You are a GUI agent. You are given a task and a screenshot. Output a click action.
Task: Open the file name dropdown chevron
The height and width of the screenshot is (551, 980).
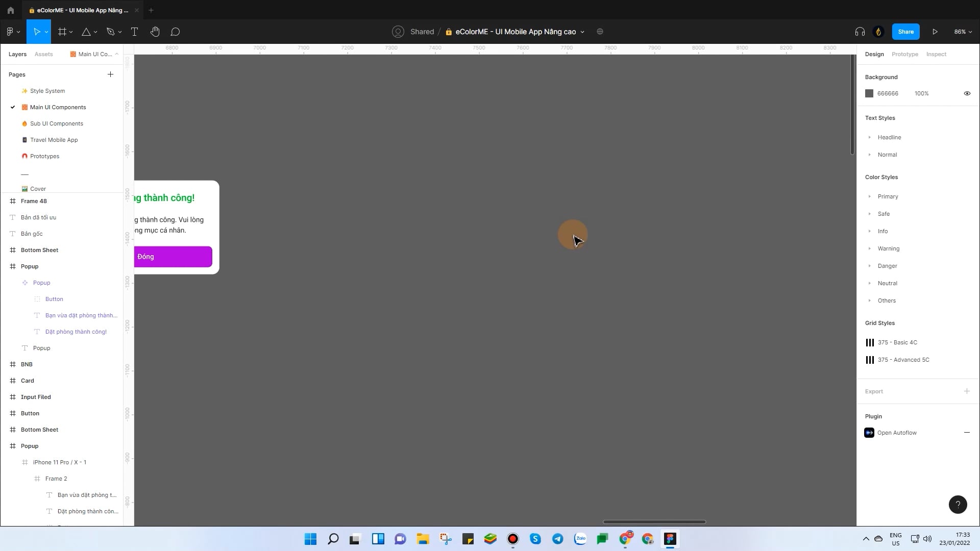(x=582, y=32)
